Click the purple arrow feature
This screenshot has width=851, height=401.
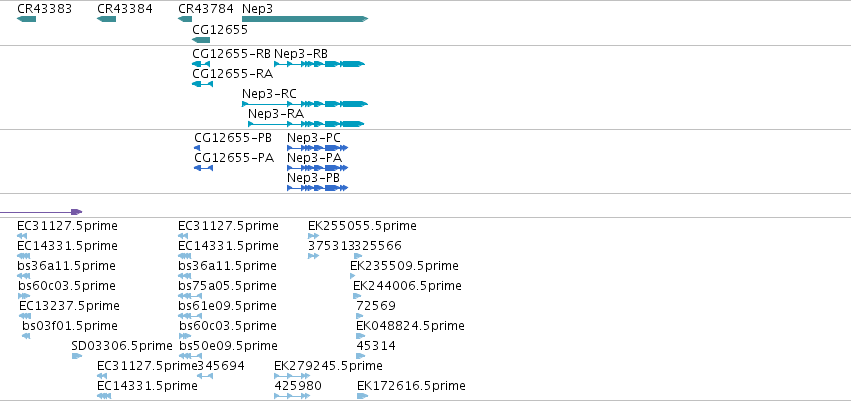41,212
